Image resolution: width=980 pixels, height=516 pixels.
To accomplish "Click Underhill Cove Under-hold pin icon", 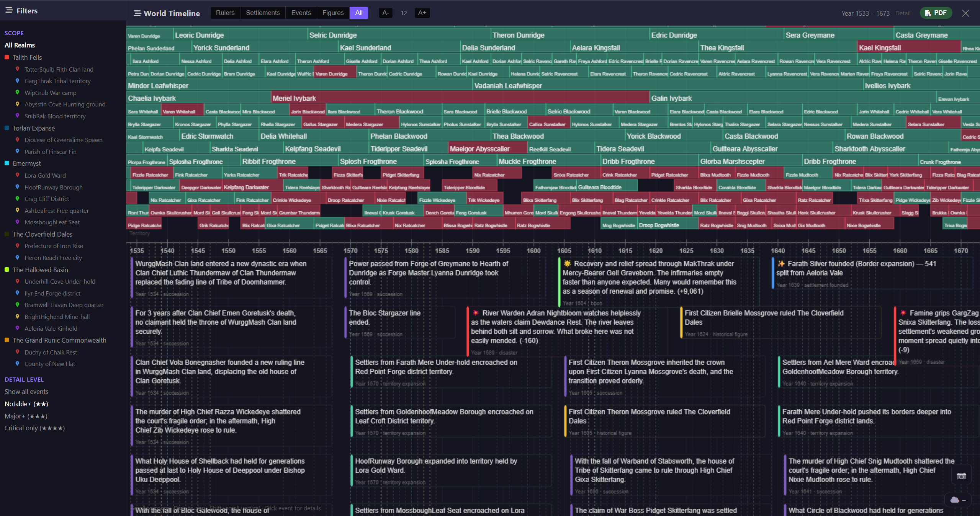I will pos(17,281).
